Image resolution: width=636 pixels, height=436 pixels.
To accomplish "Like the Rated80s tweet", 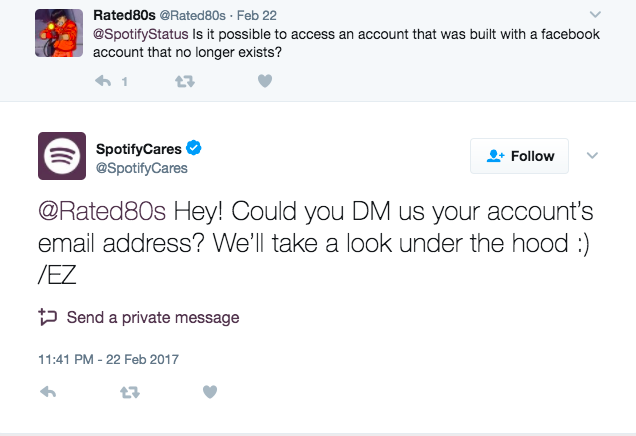I will click(x=264, y=82).
